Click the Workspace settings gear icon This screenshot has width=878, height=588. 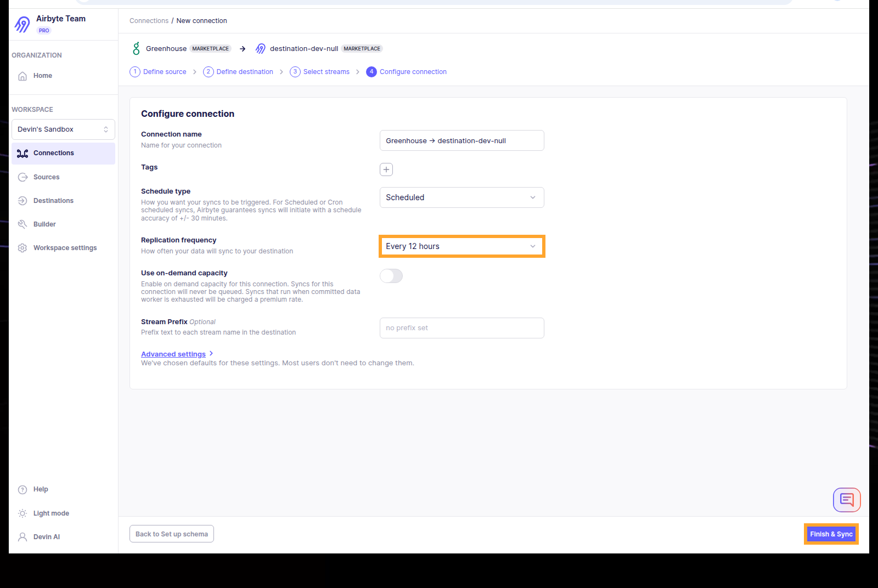point(22,248)
